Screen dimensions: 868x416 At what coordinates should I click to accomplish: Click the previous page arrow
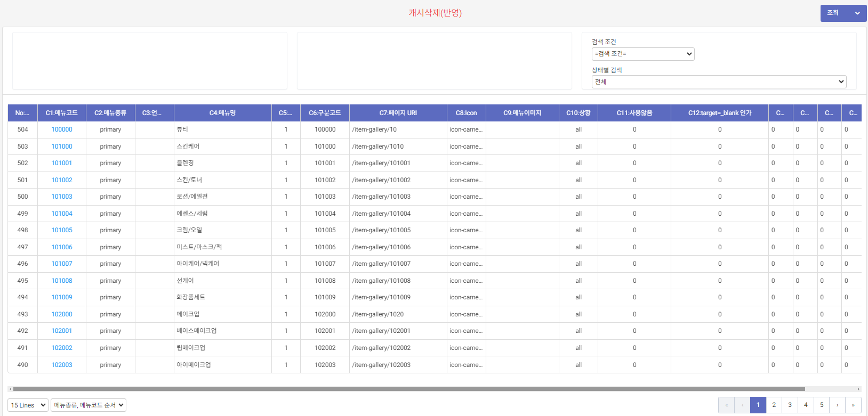point(742,405)
